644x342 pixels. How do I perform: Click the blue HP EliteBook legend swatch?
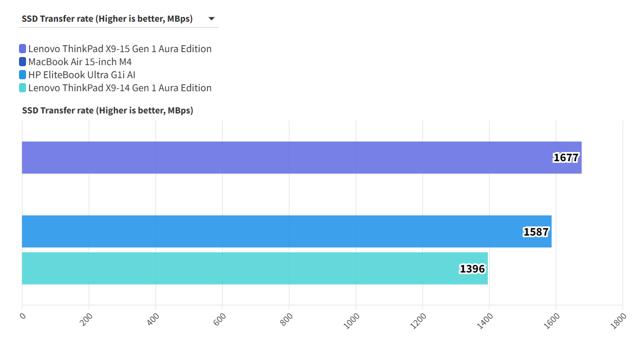click(22, 75)
